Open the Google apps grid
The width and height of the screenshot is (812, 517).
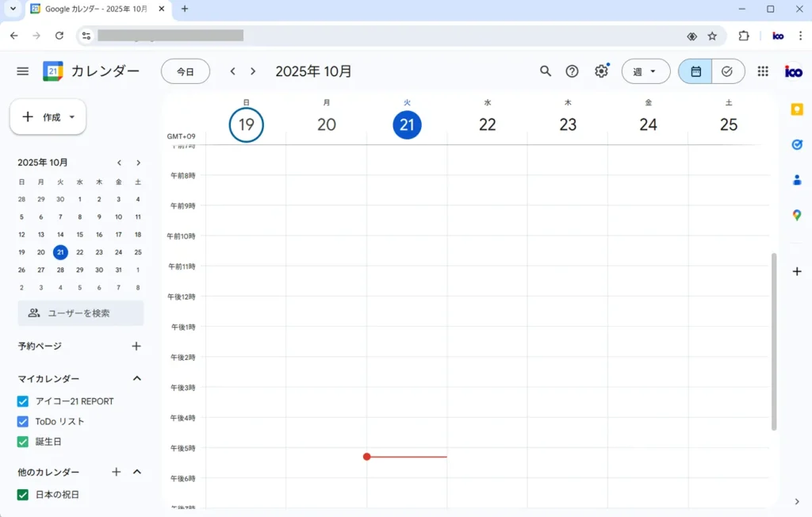[763, 71]
